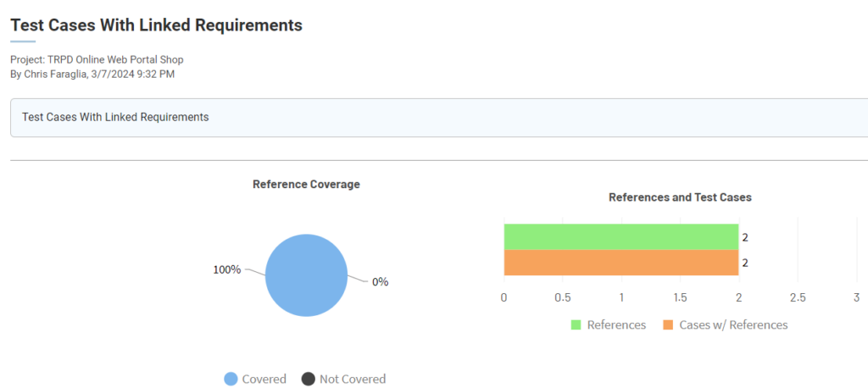Click the 100% pie chart label
Image resolution: width=868 pixels, height=388 pixels.
pos(226,269)
